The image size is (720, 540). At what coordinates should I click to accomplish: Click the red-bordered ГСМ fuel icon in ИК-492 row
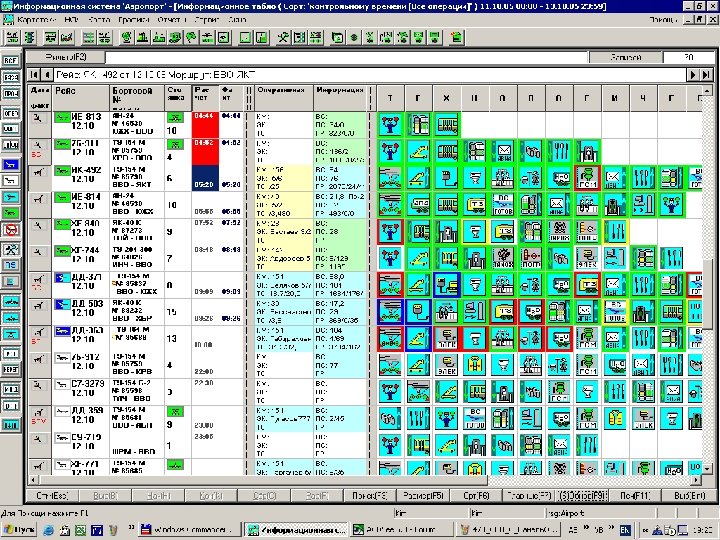coord(588,178)
